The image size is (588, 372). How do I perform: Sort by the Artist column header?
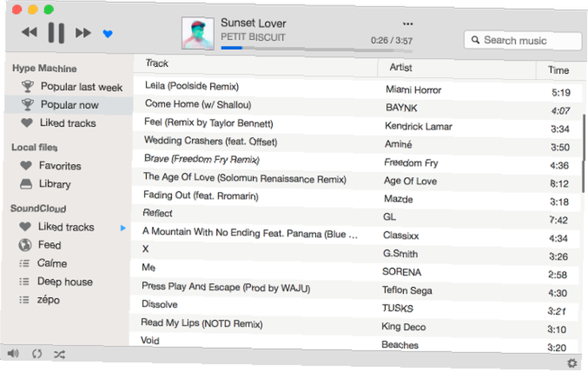pos(400,67)
